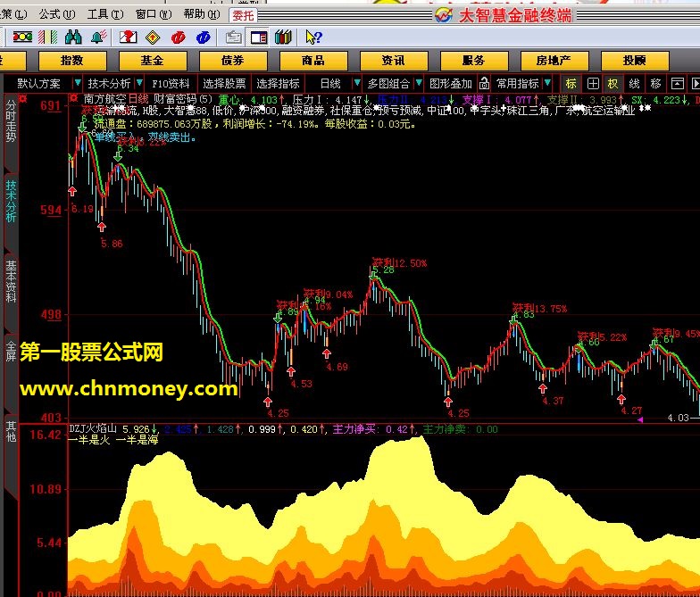Click the 指数 yellow button

(x=72, y=61)
